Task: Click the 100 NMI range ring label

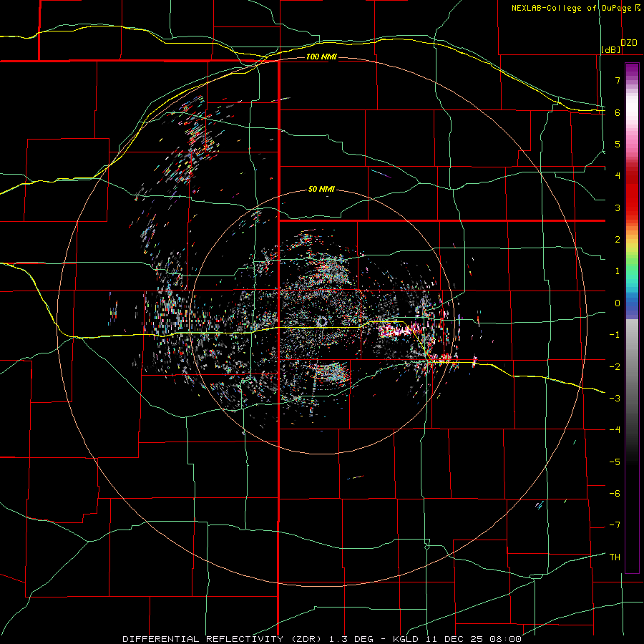Action: tap(321, 57)
